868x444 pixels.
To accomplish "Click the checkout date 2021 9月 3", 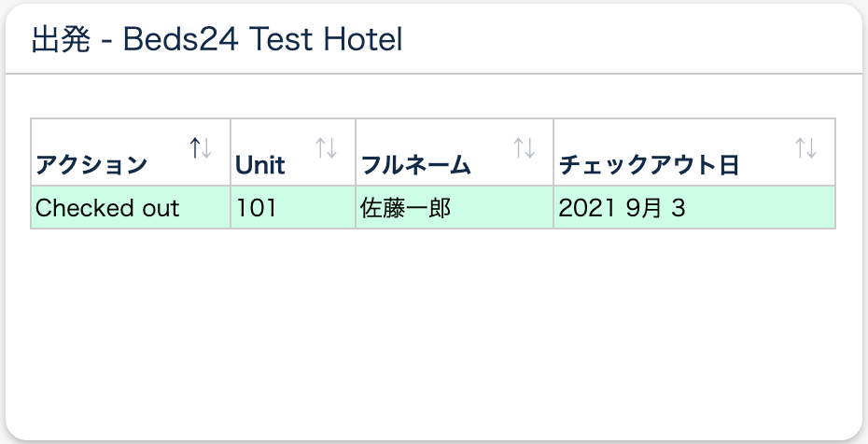I will 622,208.
